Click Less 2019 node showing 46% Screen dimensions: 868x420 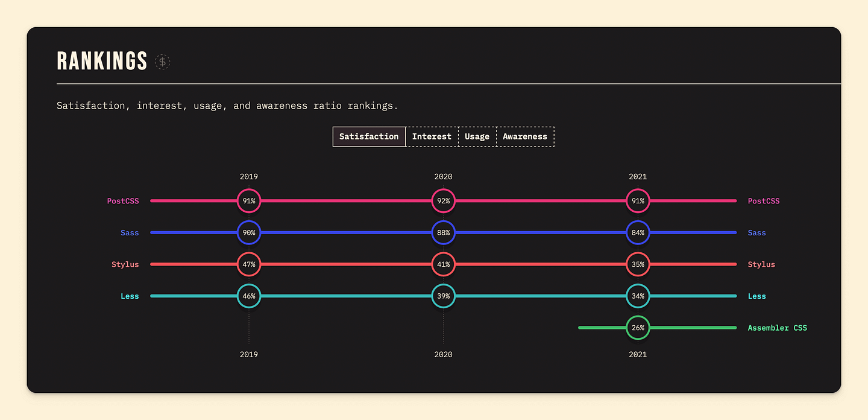249,296
